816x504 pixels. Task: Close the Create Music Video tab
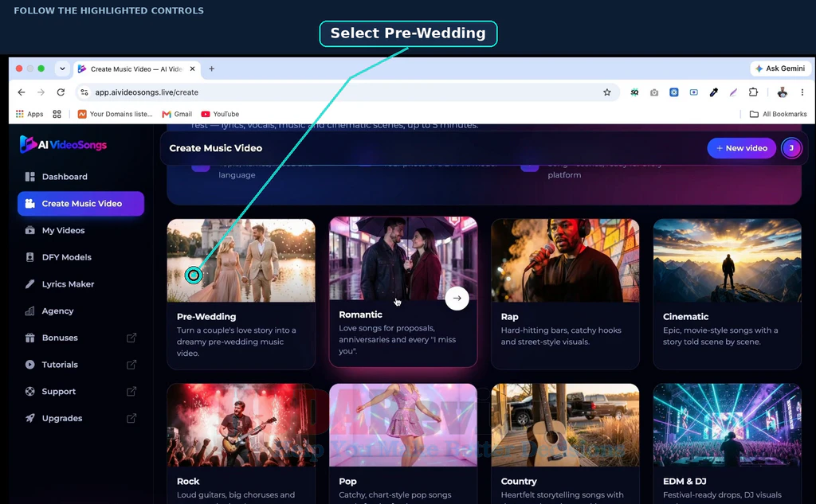[x=193, y=68]
